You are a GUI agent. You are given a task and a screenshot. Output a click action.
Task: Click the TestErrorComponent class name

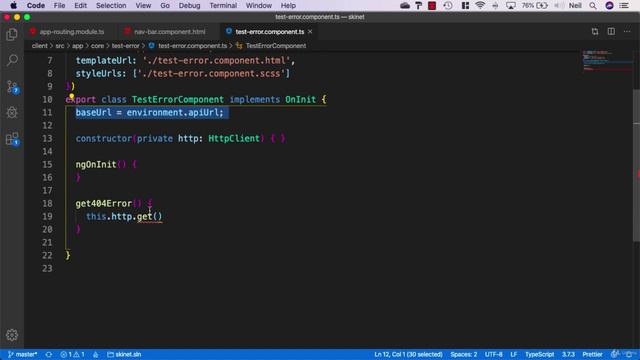point(178,100)
